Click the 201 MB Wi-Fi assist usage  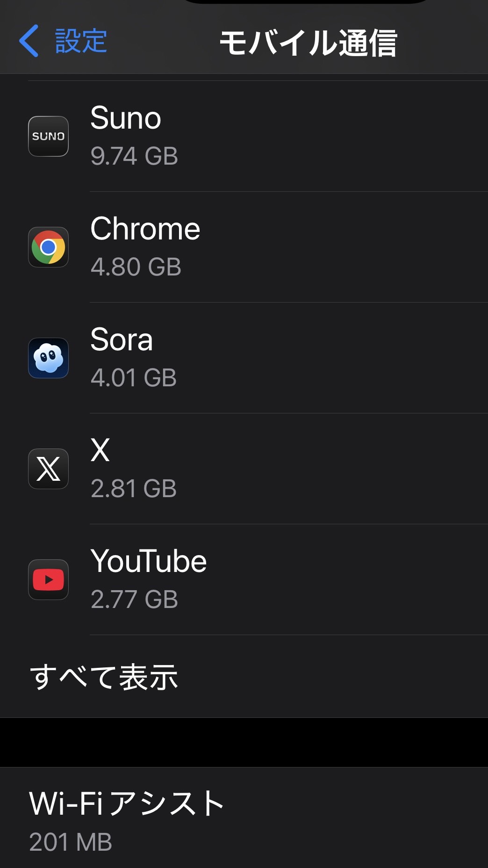pos(71,842)
